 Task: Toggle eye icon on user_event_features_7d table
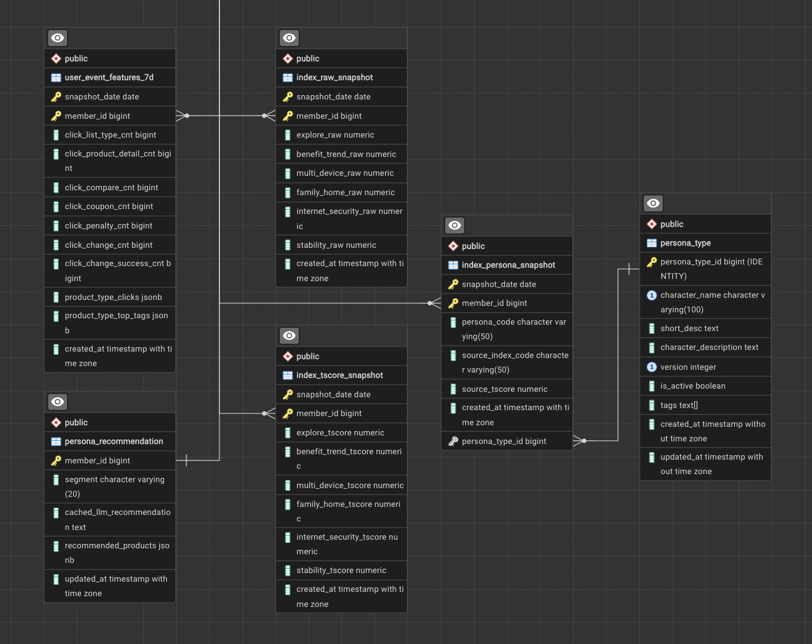(x=58, y=38)
